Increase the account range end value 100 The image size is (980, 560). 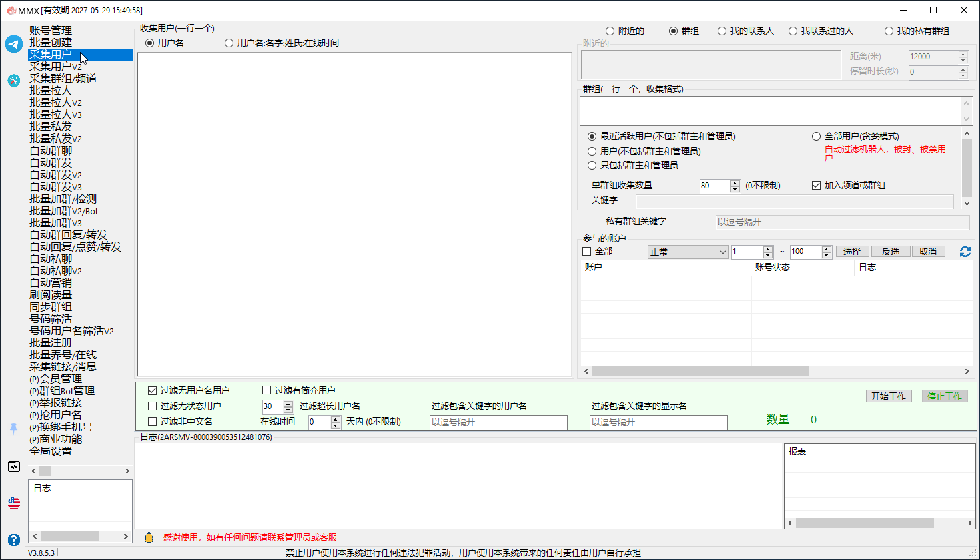click(827, 249)
